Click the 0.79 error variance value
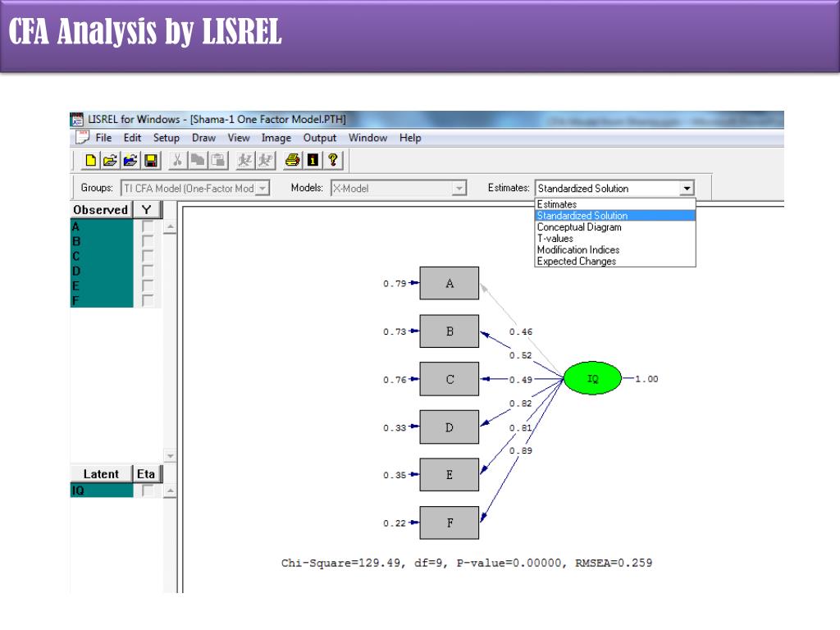 395,283
